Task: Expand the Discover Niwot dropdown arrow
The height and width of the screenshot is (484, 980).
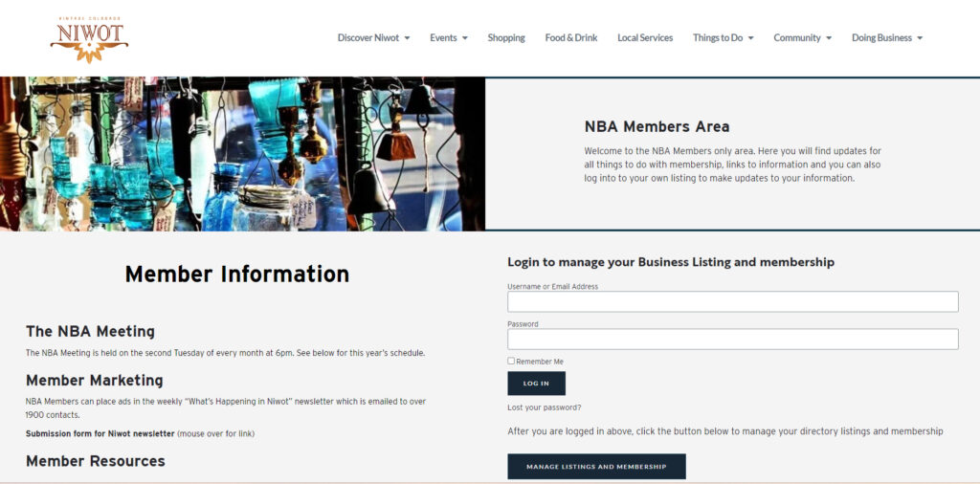Action: pos(407,38)
